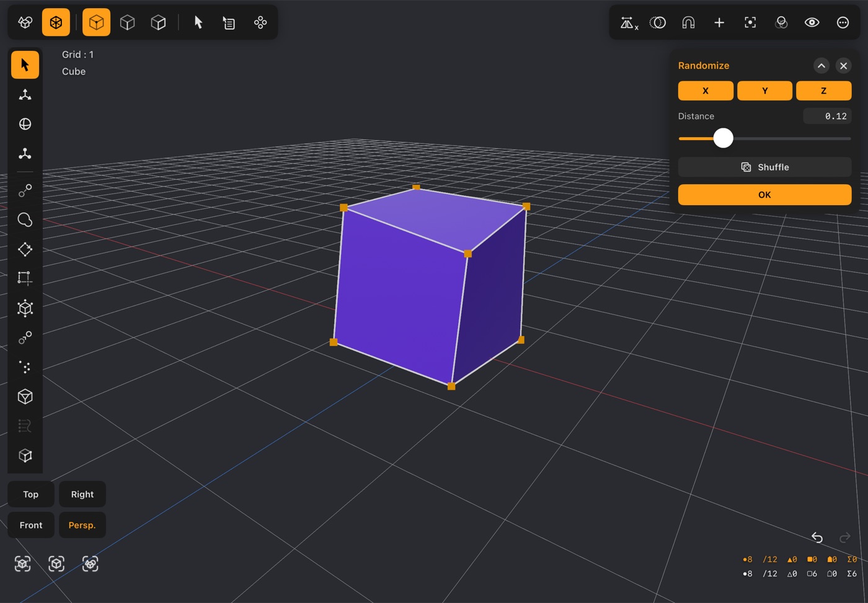Switch to the second cube display mode
Viewport: 868px width, 603px height.
(127, 22)
